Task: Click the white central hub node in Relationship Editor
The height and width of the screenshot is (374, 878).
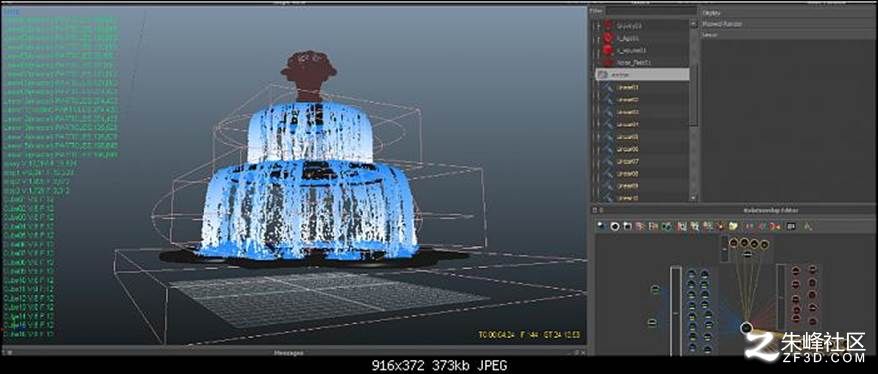Action: [746, 328]
